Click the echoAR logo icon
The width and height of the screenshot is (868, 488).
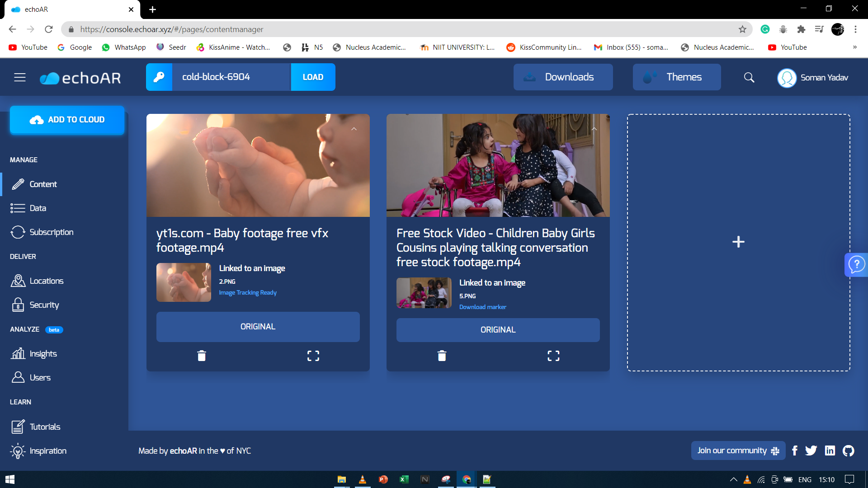click(47, 77)
